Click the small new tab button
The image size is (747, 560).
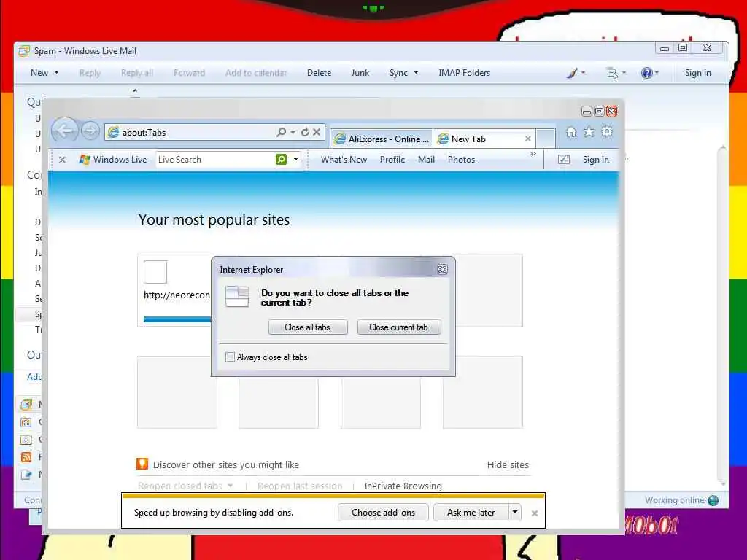[546, 139]
